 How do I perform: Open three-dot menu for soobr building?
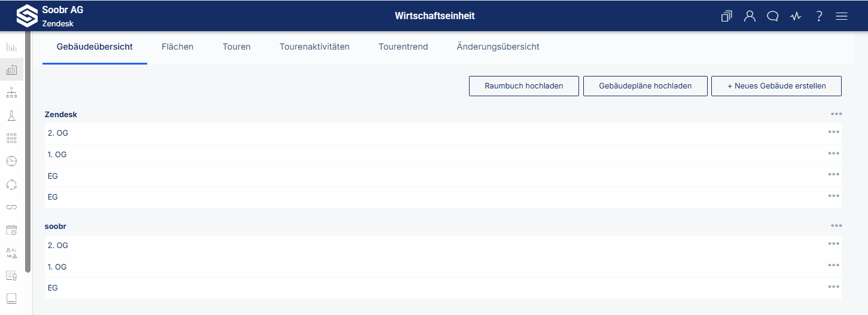[836, 225]
